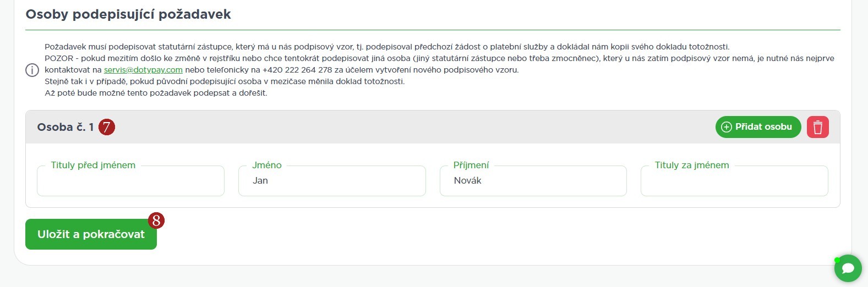868x287 pixels.
Task: Click the Osoba č. 1 header title
Action: click(65, 127)
